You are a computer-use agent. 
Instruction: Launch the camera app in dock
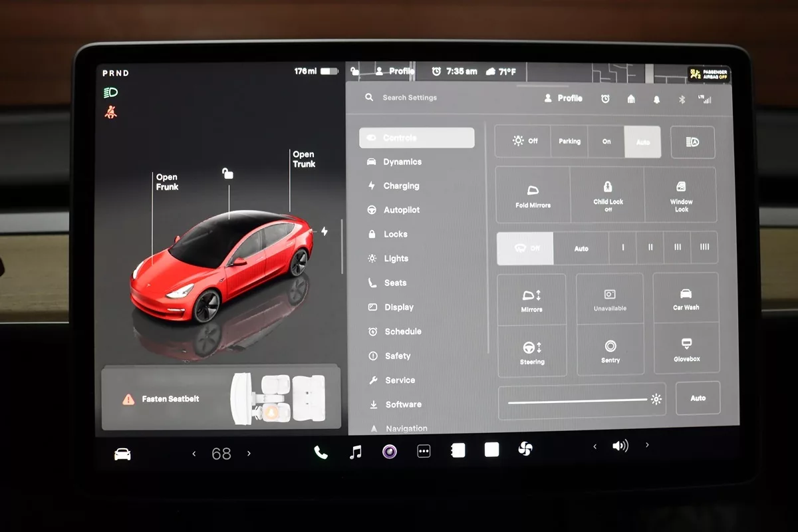390,452
